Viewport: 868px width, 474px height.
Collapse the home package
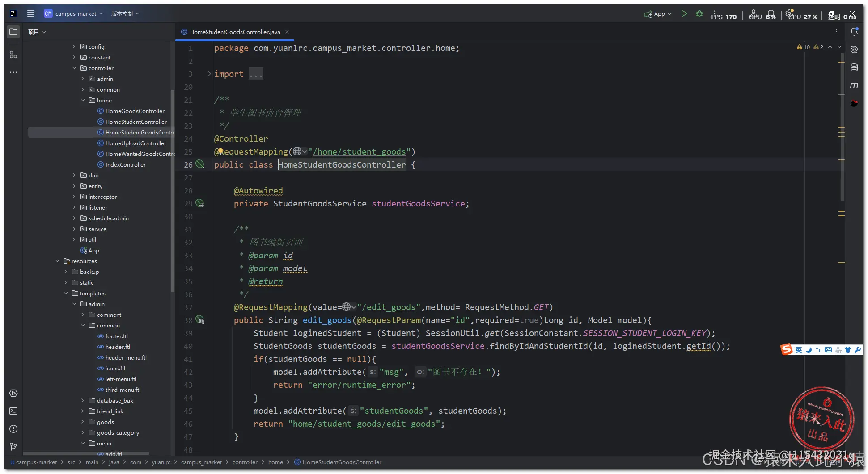(83, 100)
